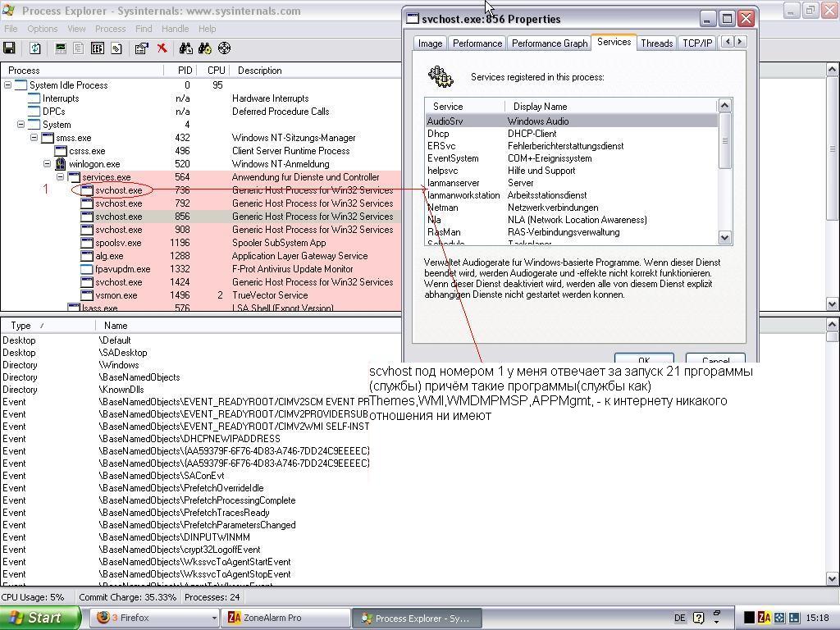Open the System Information graph icon
This screenshot has height=630, width=840.
pos(61,48)
